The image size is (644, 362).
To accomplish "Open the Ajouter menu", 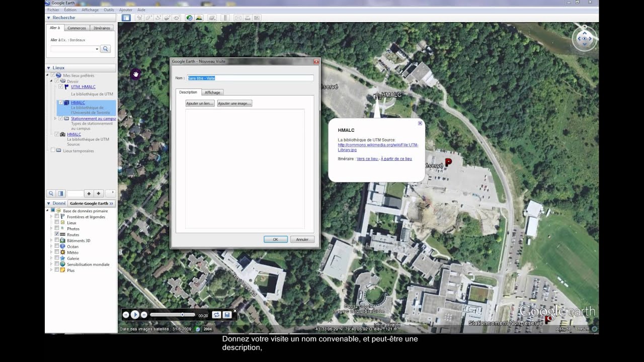I will pos(126,10).
